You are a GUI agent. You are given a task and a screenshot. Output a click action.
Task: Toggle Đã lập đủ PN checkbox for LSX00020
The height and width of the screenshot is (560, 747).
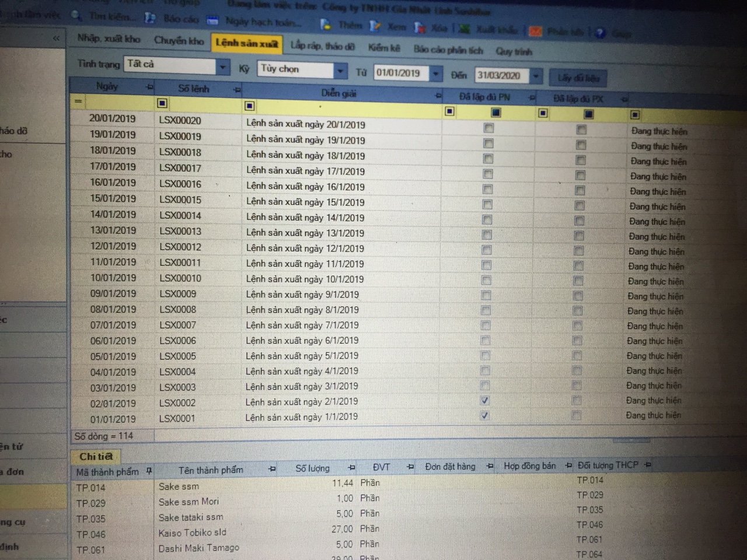pyautogui.click(x=488, y=128)
